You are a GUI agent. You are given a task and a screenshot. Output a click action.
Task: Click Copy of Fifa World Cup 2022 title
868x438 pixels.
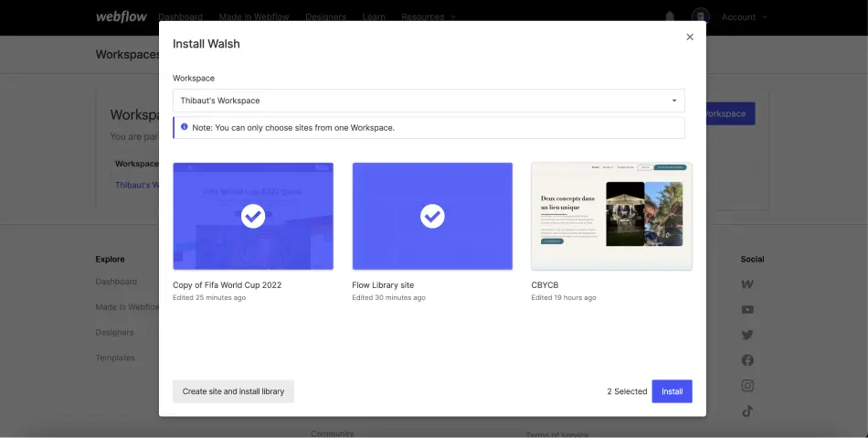(x=227, y=285)
